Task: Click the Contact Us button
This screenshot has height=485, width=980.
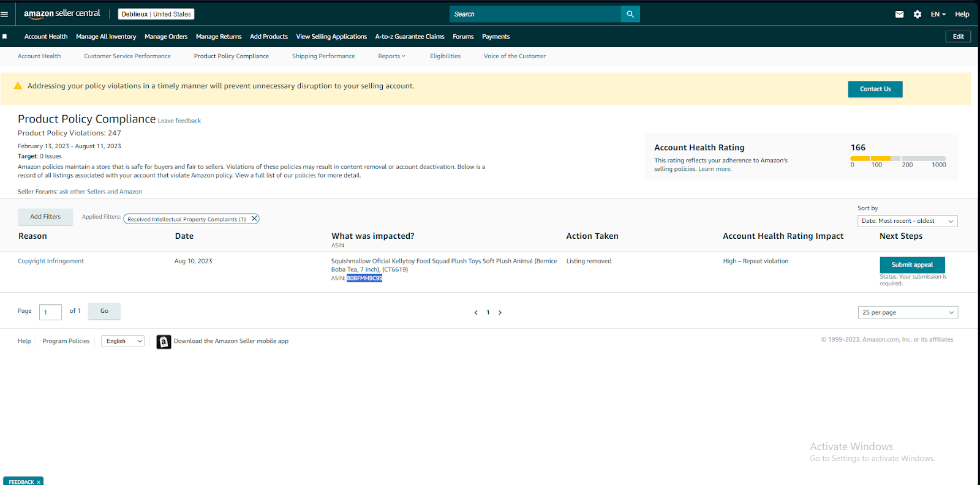Action: click(x=875, y=89)
